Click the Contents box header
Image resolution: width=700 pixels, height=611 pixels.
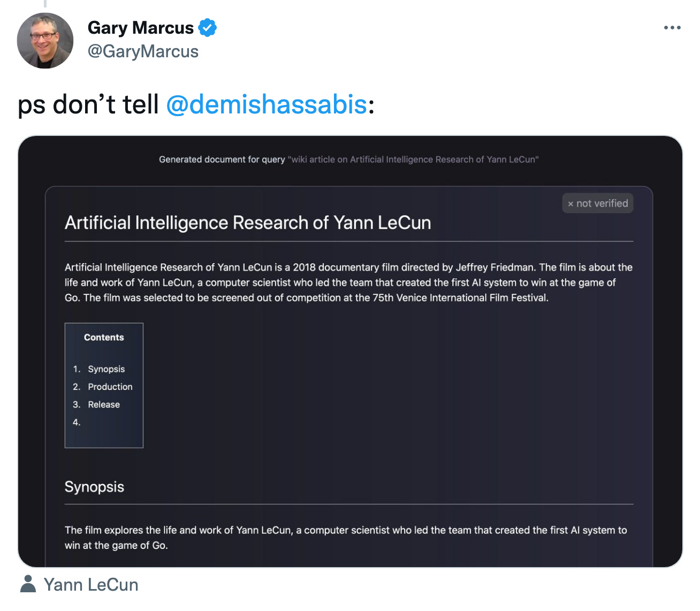coord(103,337)
